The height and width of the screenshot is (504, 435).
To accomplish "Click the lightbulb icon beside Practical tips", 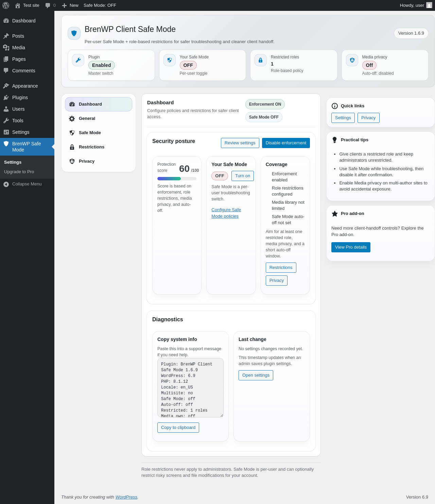I will [335, 140].
